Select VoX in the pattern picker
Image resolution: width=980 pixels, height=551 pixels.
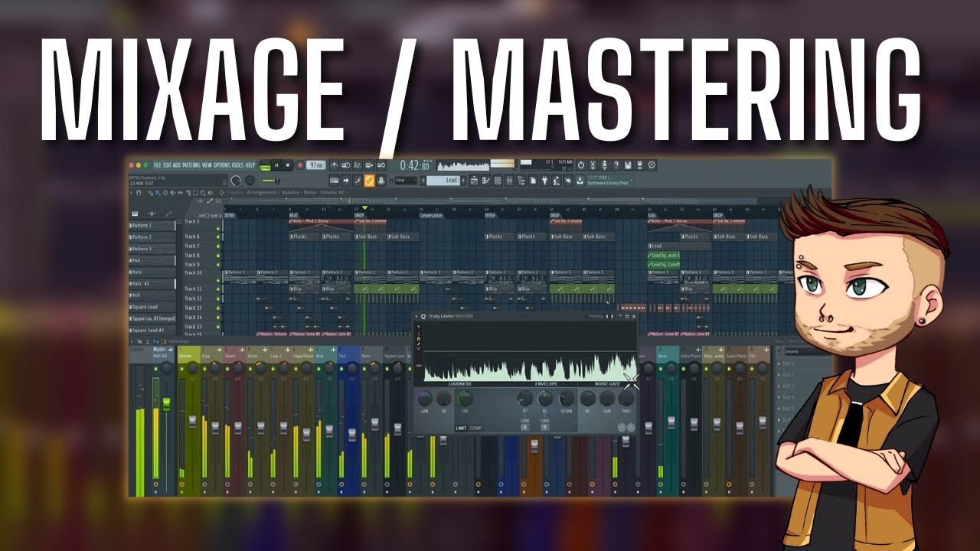(x=152, y=295)
